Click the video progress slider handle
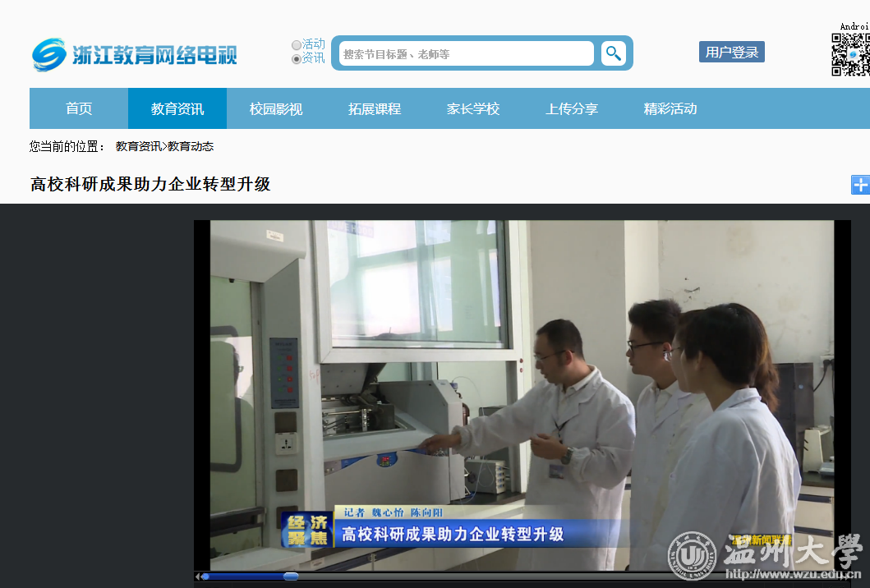The height and width of the screenshot is (588, 870). pyautogui.click(x=291, y=577)
